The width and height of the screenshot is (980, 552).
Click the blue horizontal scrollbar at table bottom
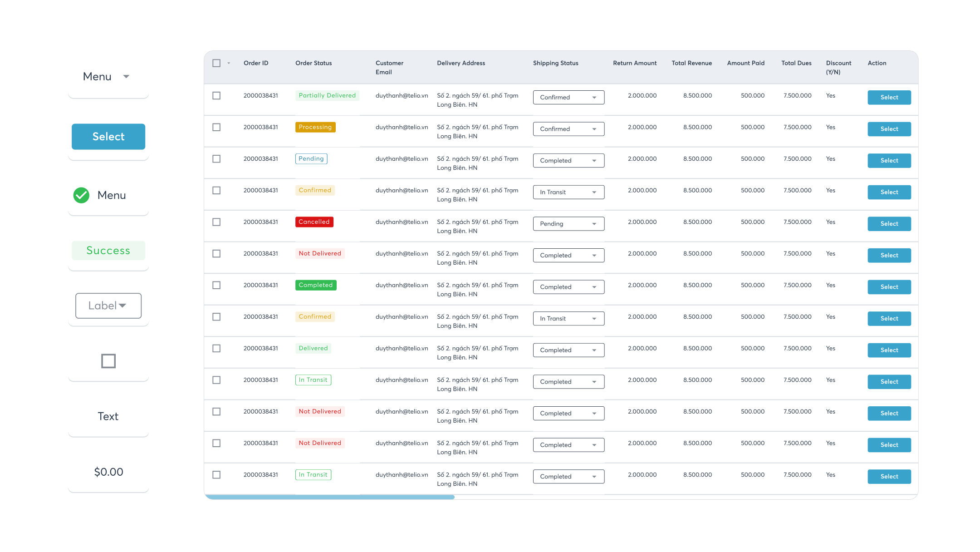click(x=329, y=497)
